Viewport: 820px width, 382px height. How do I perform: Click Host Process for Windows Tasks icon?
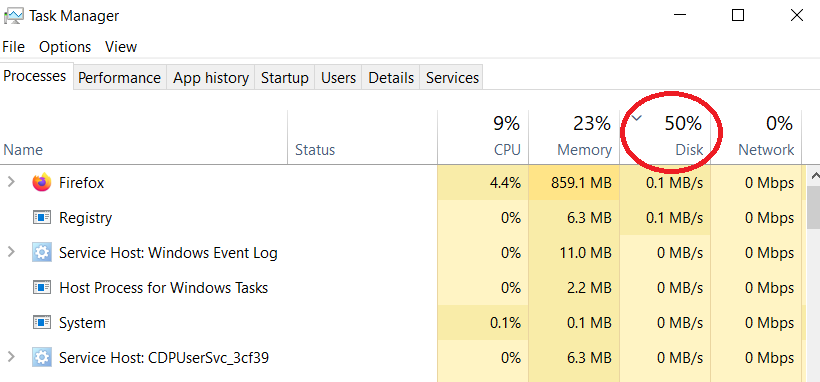(42, 288)
